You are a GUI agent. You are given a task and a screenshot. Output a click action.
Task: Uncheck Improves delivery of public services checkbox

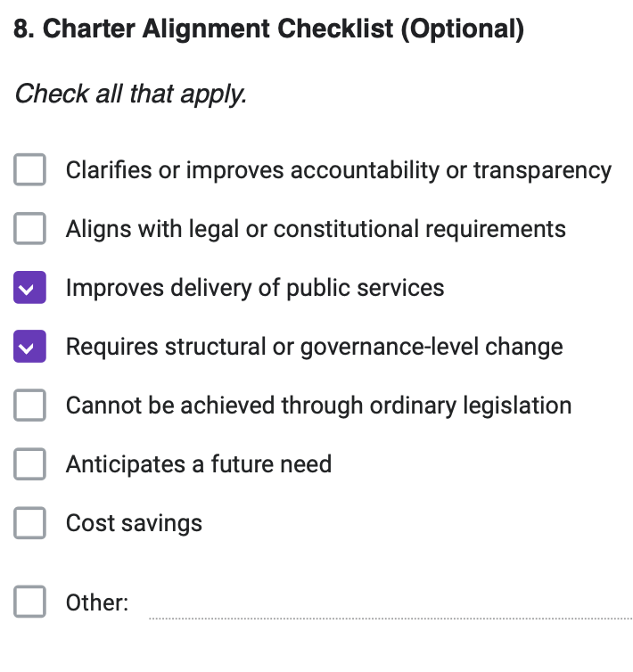[29, 288]
